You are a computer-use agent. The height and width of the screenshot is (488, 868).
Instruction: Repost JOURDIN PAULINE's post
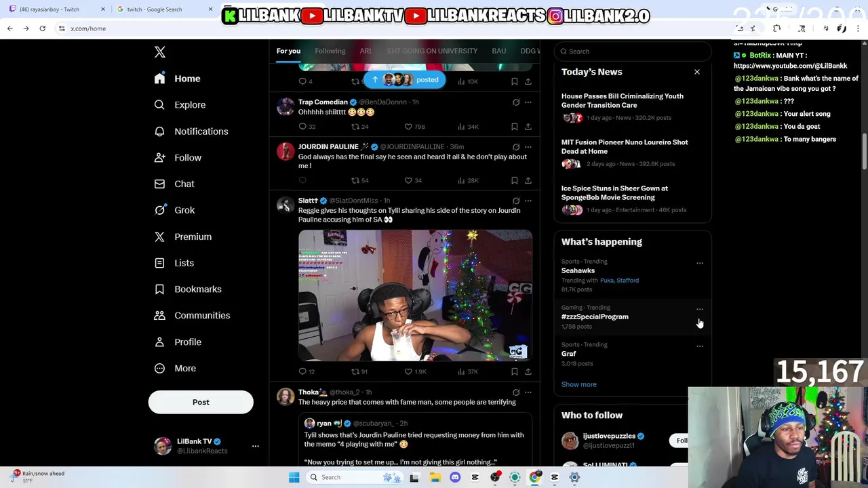pyautogui.click(x=355, y=180)
